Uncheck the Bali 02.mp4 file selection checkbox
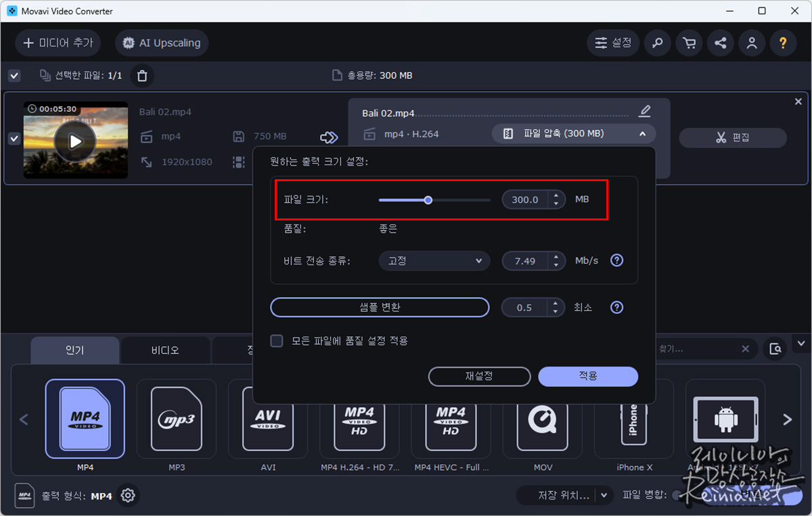812x516 pixels. (14, 138)
